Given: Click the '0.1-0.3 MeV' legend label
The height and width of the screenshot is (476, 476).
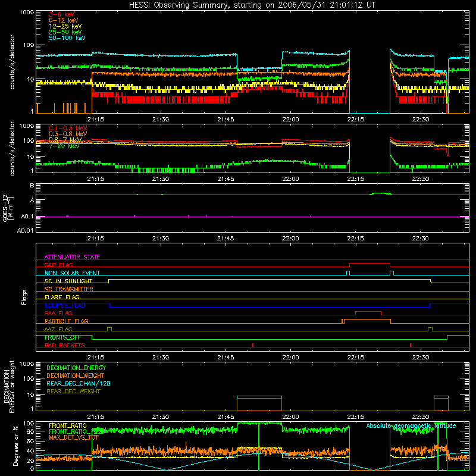Looking at the screenshot, I should tap(68, 128).
